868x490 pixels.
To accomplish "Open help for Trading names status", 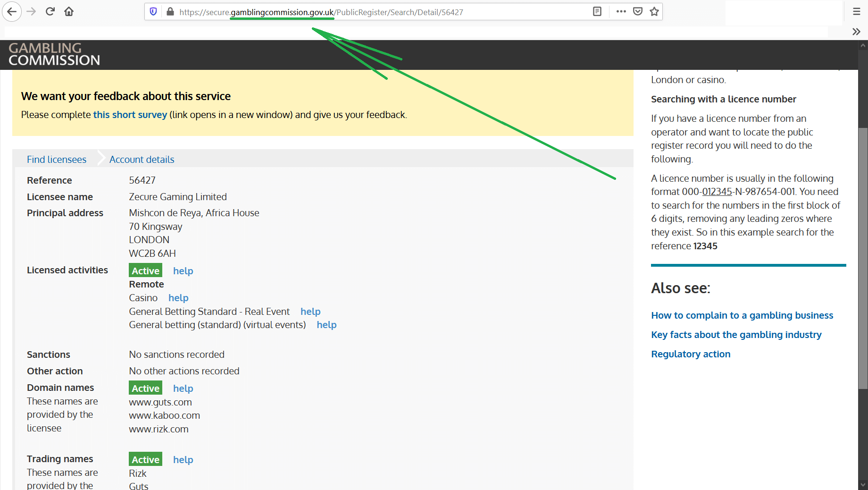I will 183,460.
